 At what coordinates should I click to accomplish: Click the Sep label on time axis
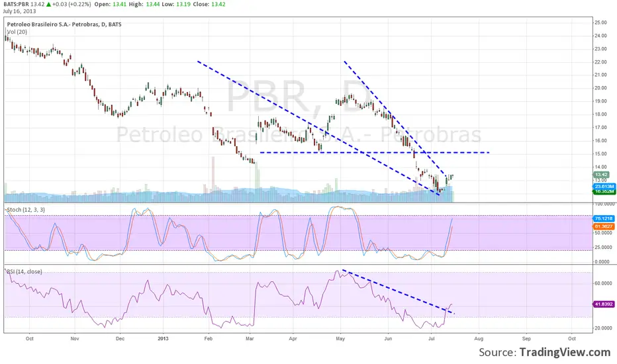tap(526, 338)
